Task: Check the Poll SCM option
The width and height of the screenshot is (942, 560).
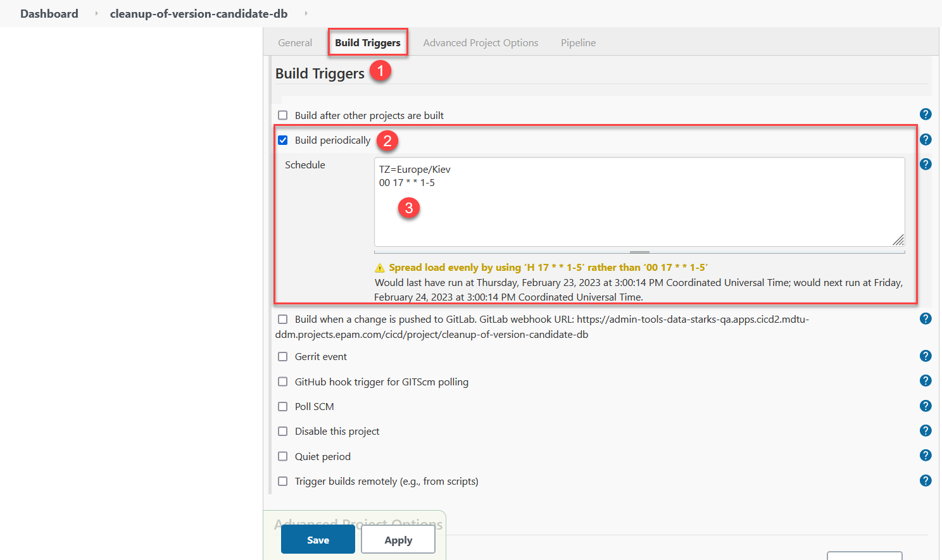Action: pos(283,407)
